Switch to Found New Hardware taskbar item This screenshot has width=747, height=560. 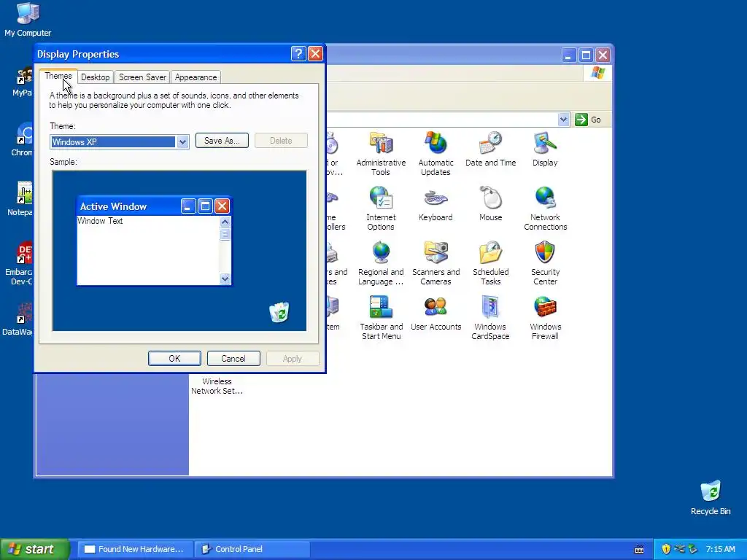(135, 549)
